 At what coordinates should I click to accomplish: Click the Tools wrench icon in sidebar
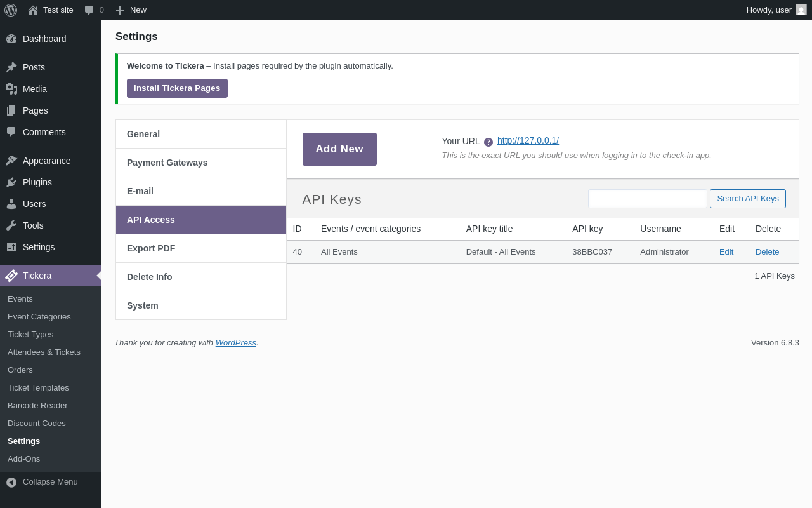point(11,225)
